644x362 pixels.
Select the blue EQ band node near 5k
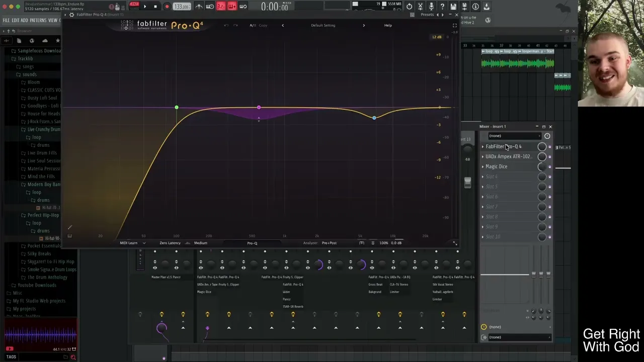(x=374, y=118)
